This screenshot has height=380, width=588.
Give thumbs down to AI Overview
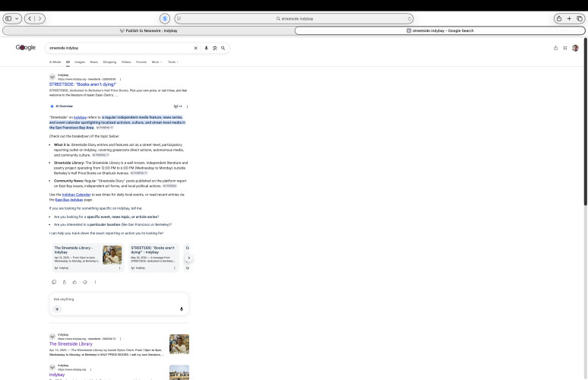pos(85,282)
